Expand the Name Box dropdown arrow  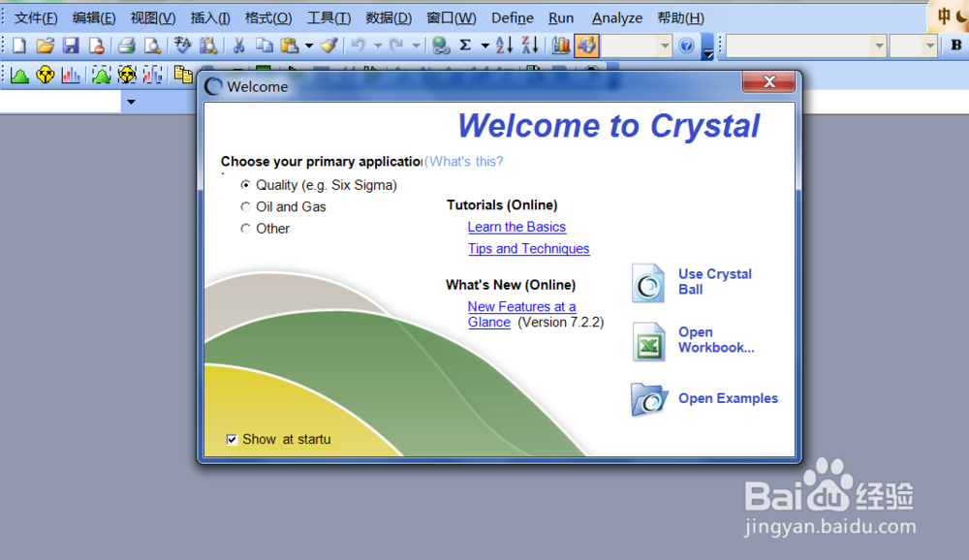(131, 102)
